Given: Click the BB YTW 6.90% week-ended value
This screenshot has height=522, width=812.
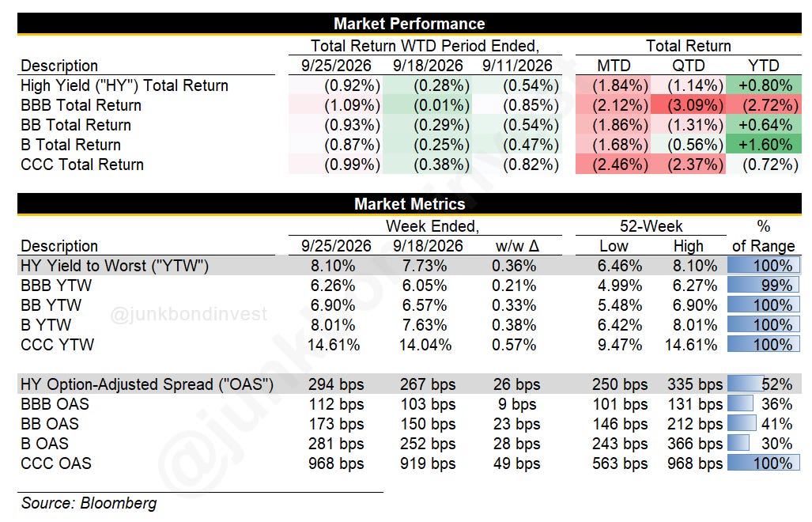Looking at the screenshot, I should pyautogui.click(x=332, y=305).
